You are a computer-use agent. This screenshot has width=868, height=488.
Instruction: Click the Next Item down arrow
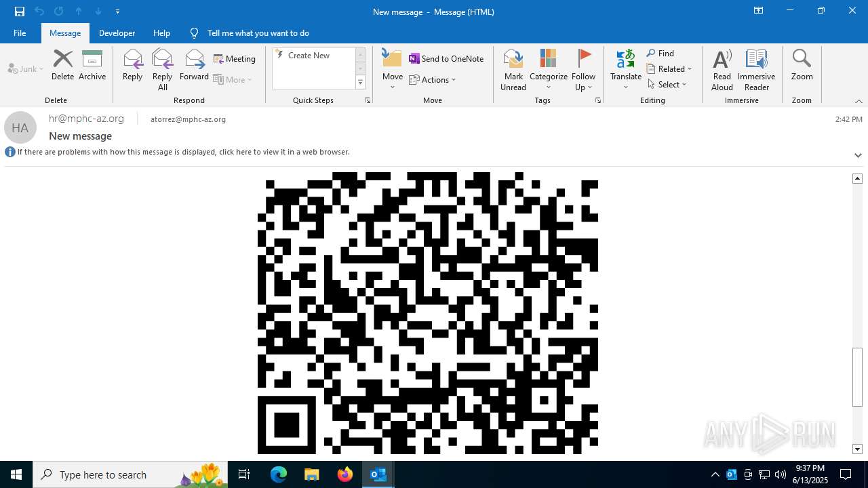(98, 12)
